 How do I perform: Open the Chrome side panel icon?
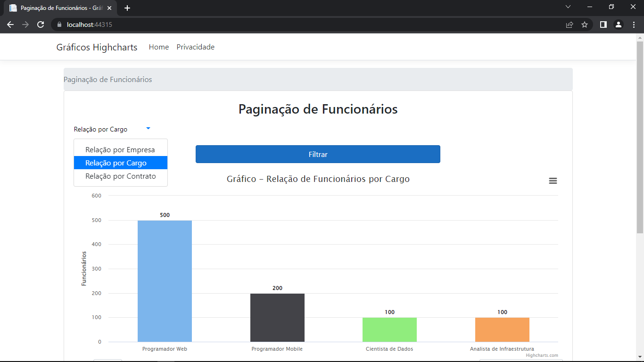pos(603,25)
